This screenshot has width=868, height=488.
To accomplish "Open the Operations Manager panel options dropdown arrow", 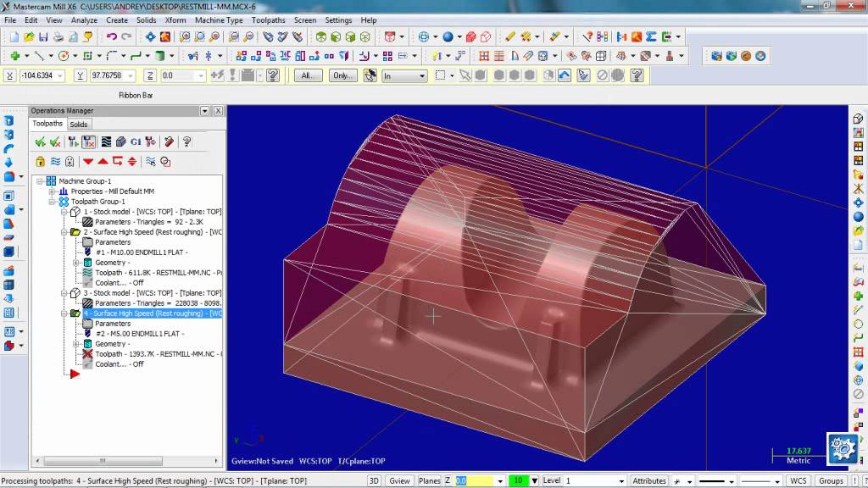I will (205, 111).
